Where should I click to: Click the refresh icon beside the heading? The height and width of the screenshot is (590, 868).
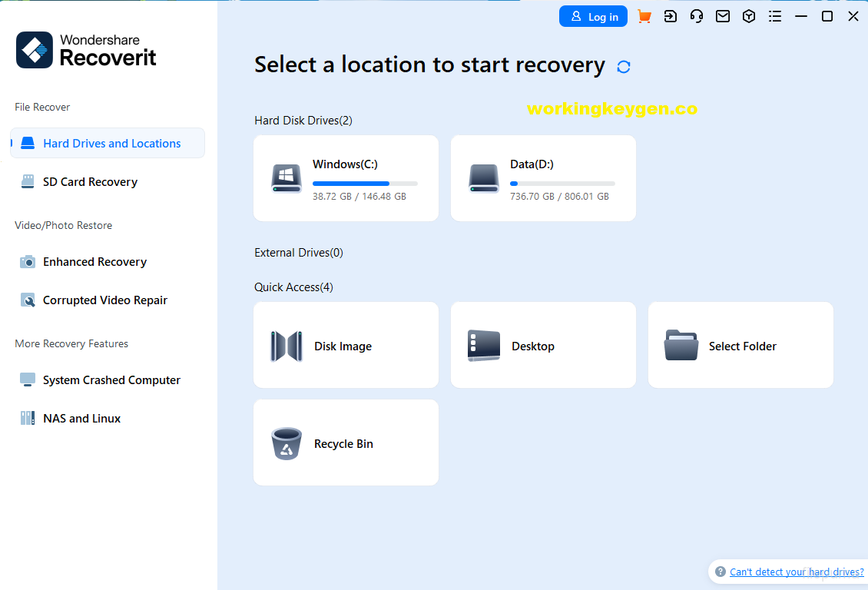coord(624,67)
